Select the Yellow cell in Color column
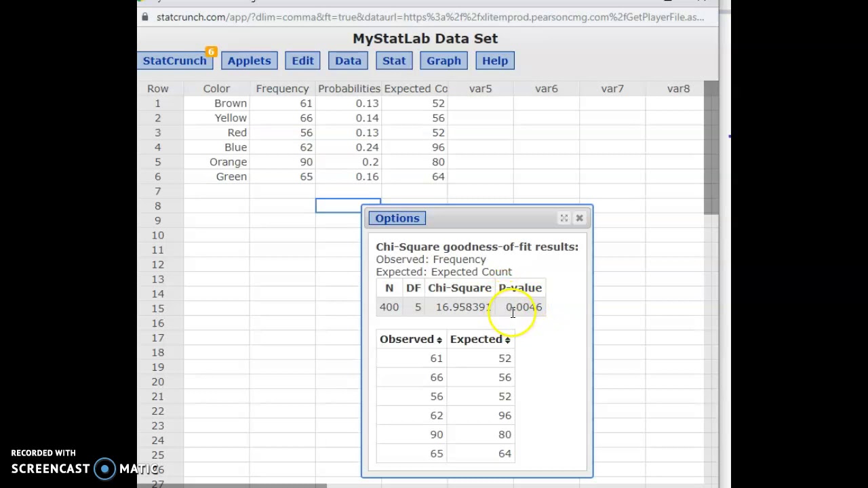Screen dimensions: 868x488 pyautogui.click(x=216, y=118)
